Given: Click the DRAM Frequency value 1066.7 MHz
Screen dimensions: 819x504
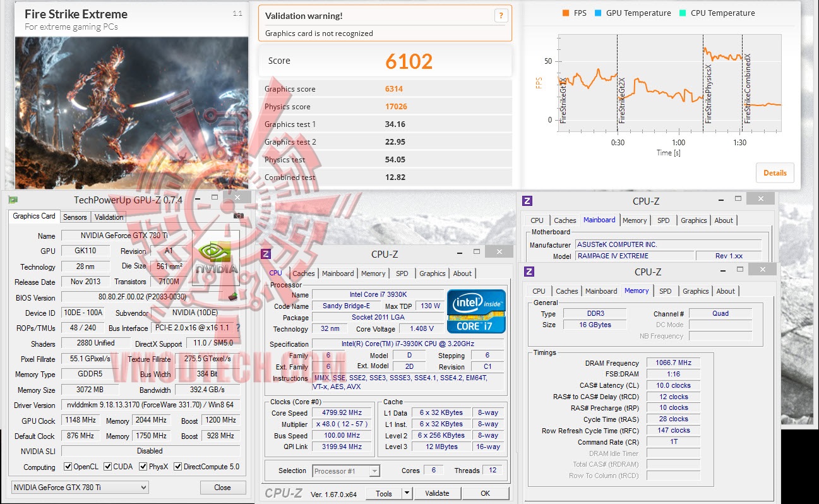Looking at the screenshot, I should click(673, 363).
